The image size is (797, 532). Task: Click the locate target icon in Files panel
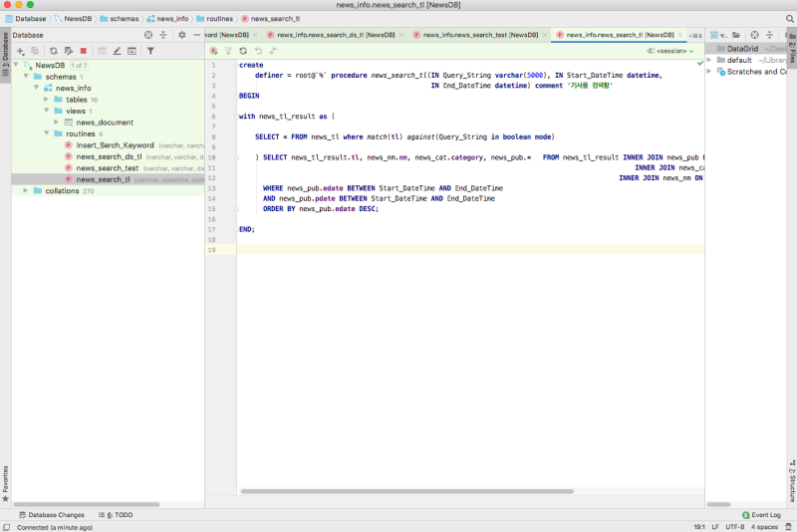point(754,35)
